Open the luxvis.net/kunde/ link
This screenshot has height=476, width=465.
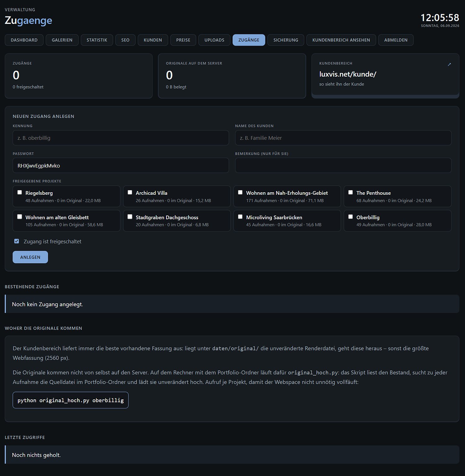(x=348, y=74)
